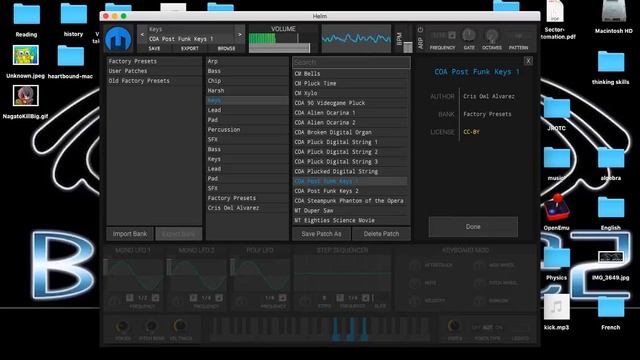The height and width of the screenshot is (360, 640).
Task: Load CDA Pluck Digital String 2
Action: pyautogui.click(x=351, y=152)
